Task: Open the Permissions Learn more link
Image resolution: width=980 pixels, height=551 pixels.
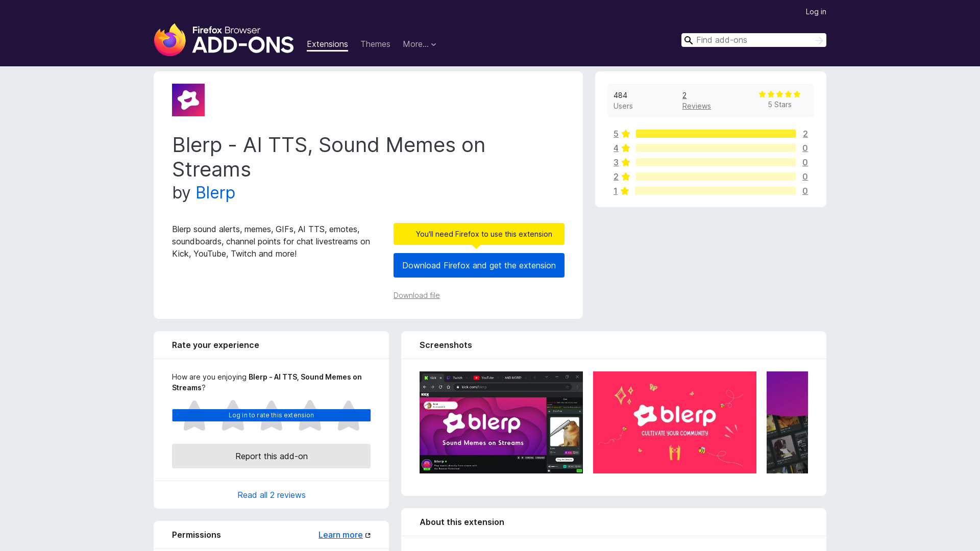Action: point(340,535)
